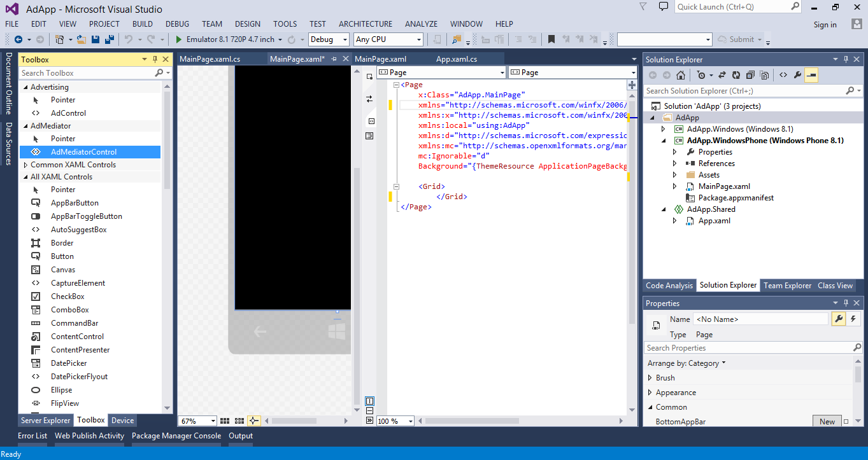Expand the AdApp.Windows (Windows 8.1) project node
This screenshot has width=868, height=460.
pos(663,129)
